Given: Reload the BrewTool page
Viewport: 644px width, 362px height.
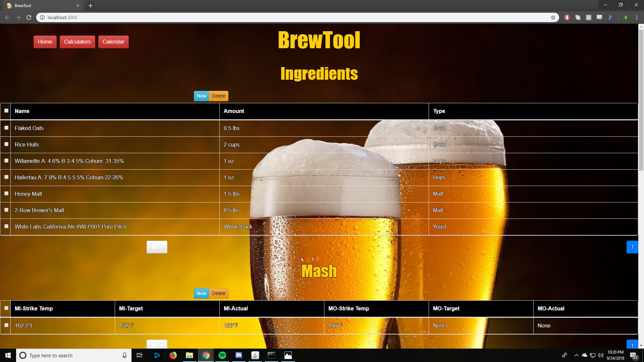Looking at the screenshot, I should [29, 17].
